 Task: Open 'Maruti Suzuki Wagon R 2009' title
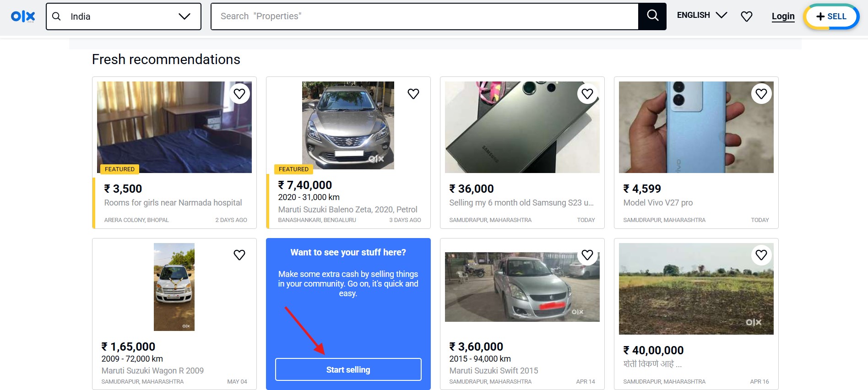(x=152, y=371)
